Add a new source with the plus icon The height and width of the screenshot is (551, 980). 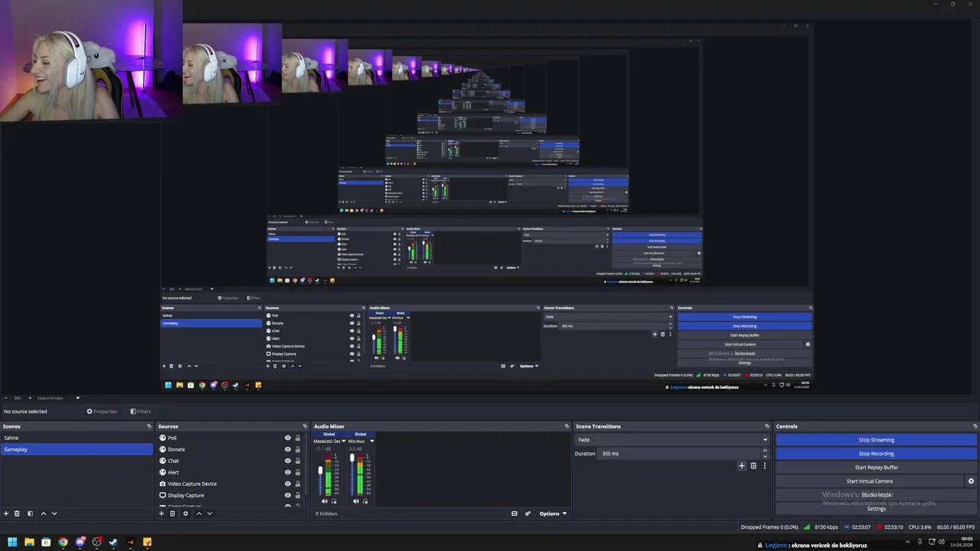[x=162, y=514]
